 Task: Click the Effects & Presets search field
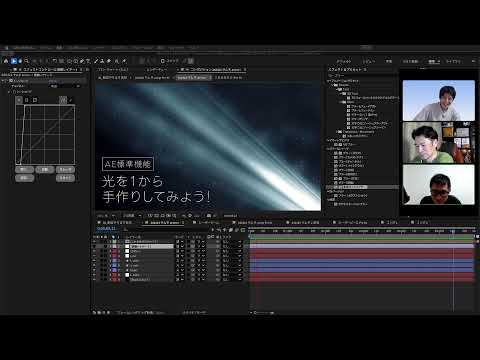pos(363,76)
